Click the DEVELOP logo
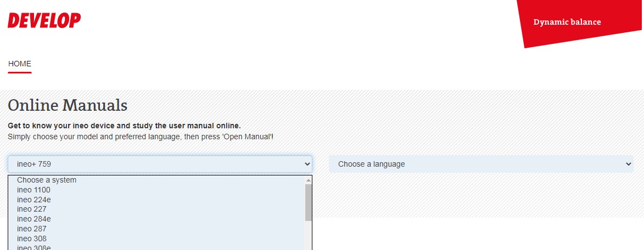644x250 pixels. point(44,21)
